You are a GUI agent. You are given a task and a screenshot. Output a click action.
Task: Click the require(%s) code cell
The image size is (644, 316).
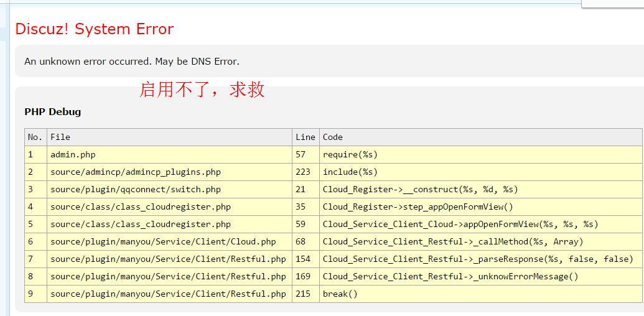point(350,154)
